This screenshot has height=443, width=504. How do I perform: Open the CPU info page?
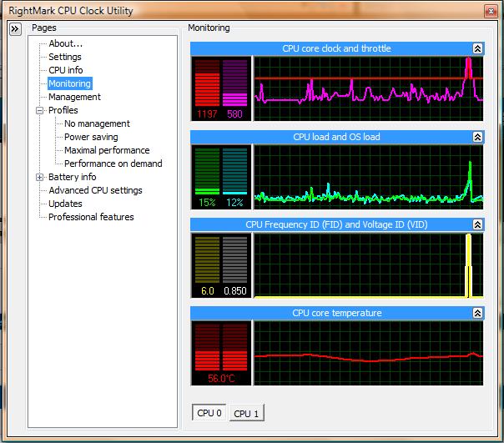coord(66,70)
